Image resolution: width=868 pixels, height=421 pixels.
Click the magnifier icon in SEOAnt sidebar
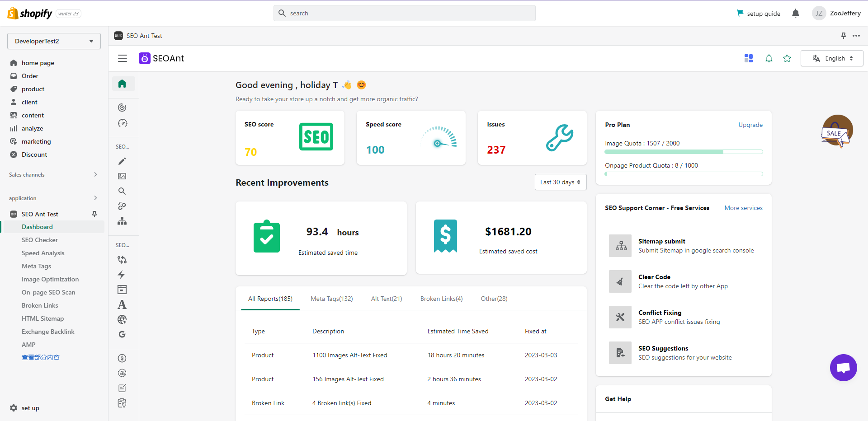coord(122,191)
